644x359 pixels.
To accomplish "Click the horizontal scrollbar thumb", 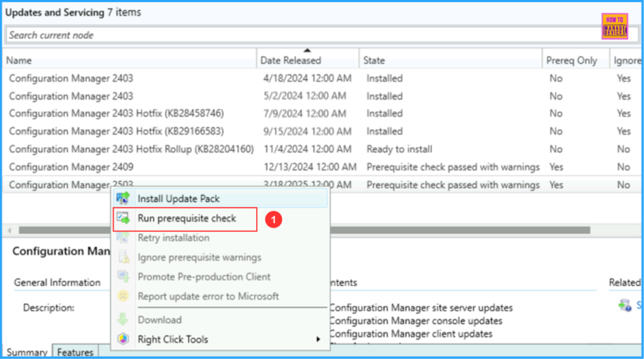I will pyautogui.click(x=304, y=230).
